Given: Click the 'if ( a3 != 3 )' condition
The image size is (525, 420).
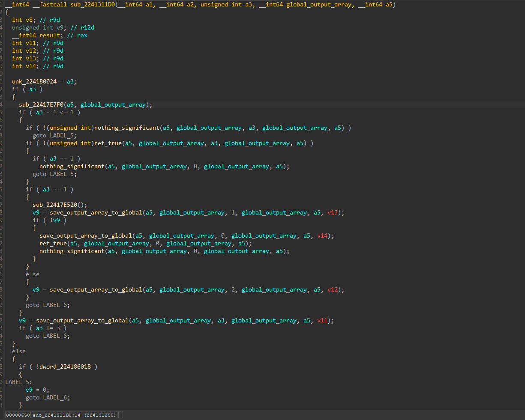Looking at the screenshot, I should 43,328.
